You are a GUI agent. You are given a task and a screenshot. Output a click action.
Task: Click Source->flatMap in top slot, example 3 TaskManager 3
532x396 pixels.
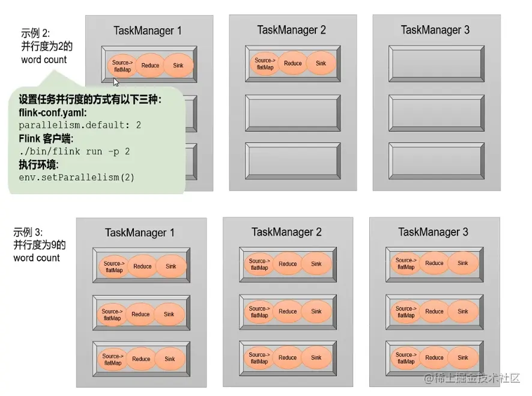coord(406,264)
